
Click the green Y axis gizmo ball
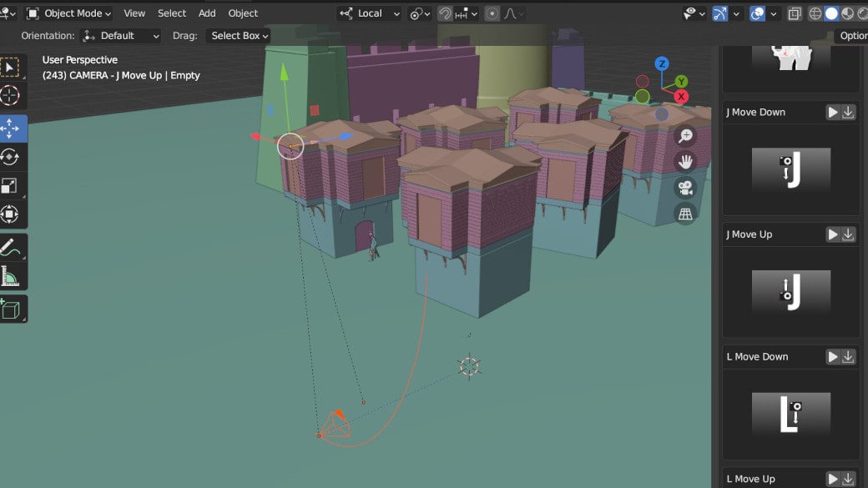click(681, 82)
